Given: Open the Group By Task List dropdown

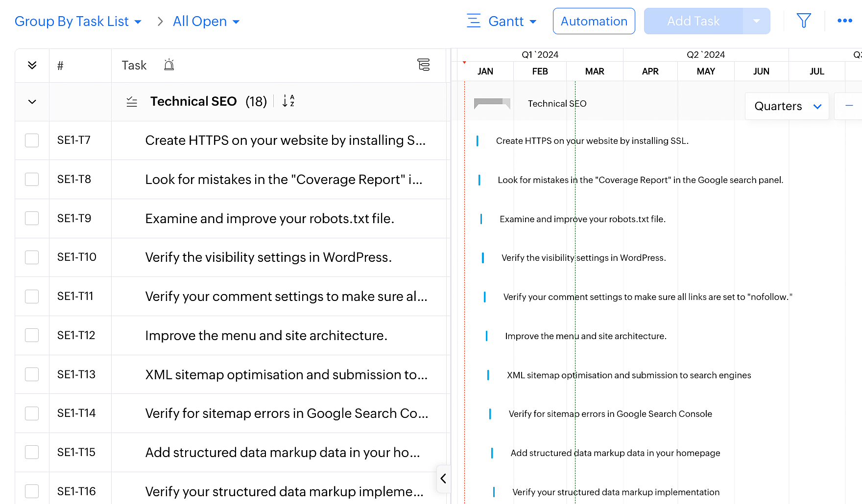Looking at the screenshot, I should pos(78,22).
